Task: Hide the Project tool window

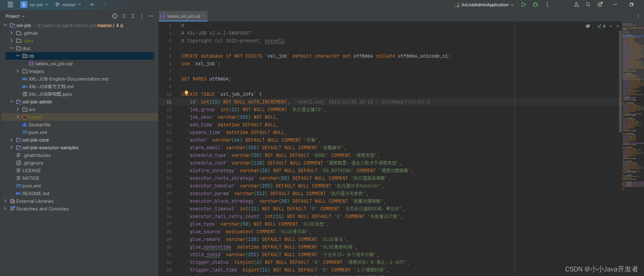Action: coord(151,16)
